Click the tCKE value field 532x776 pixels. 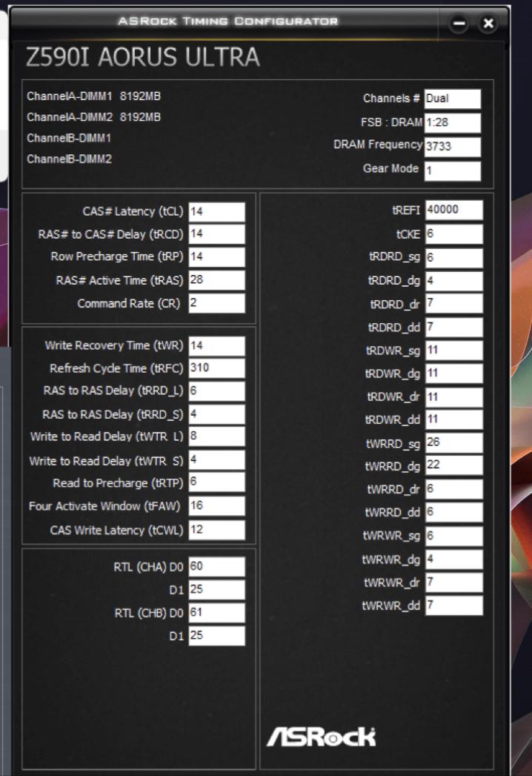454,234
